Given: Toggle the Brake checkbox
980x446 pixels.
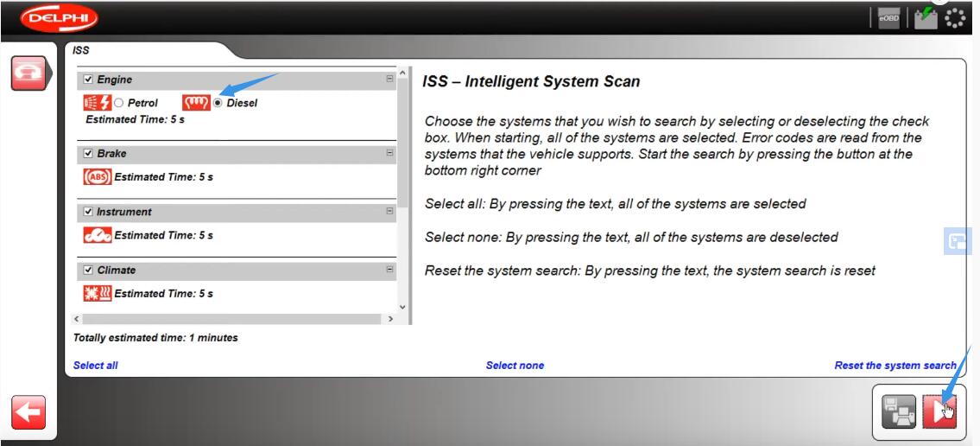Looking at the screenshot, I should (x=88, y=153).
